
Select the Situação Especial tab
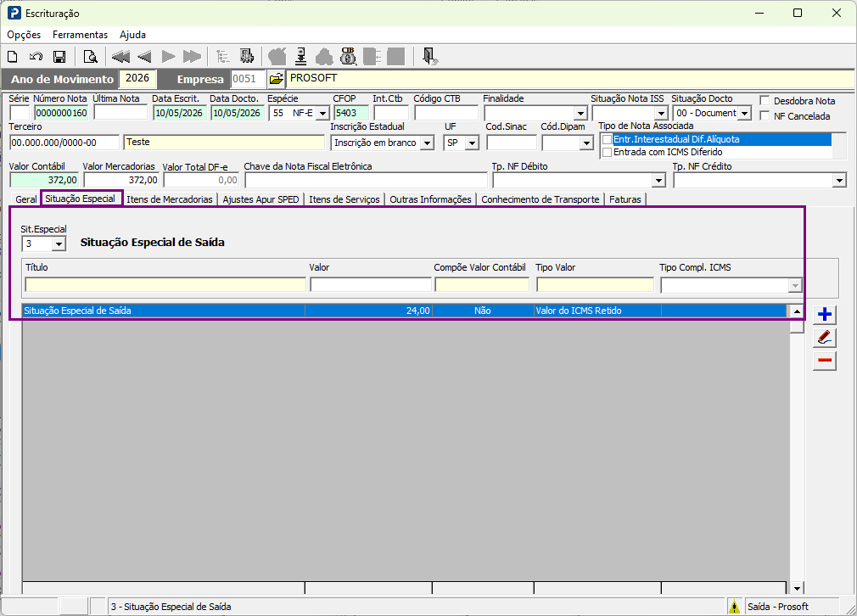(81, 199)
